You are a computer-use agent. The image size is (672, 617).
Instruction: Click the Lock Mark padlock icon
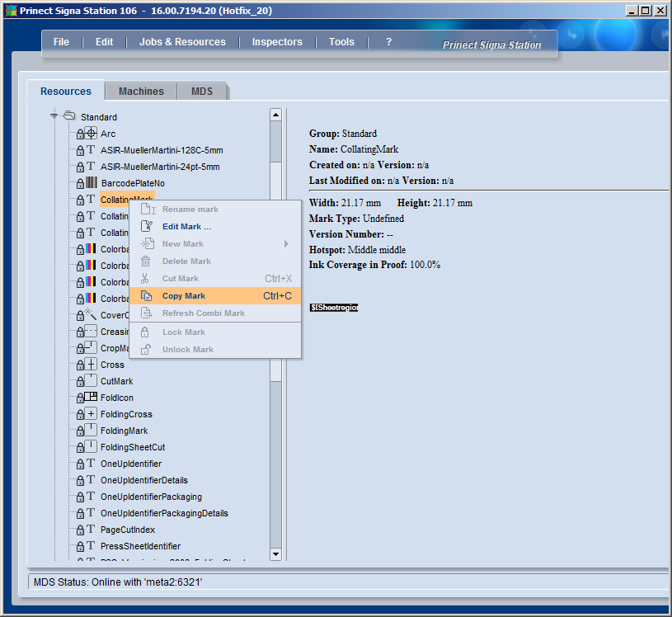145,332
